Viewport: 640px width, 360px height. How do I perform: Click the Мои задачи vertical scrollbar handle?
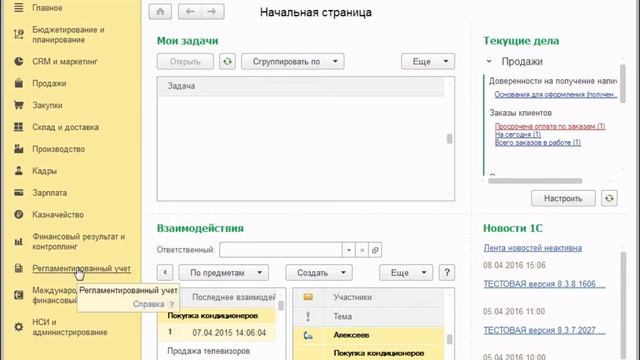[x=449, y=139]
